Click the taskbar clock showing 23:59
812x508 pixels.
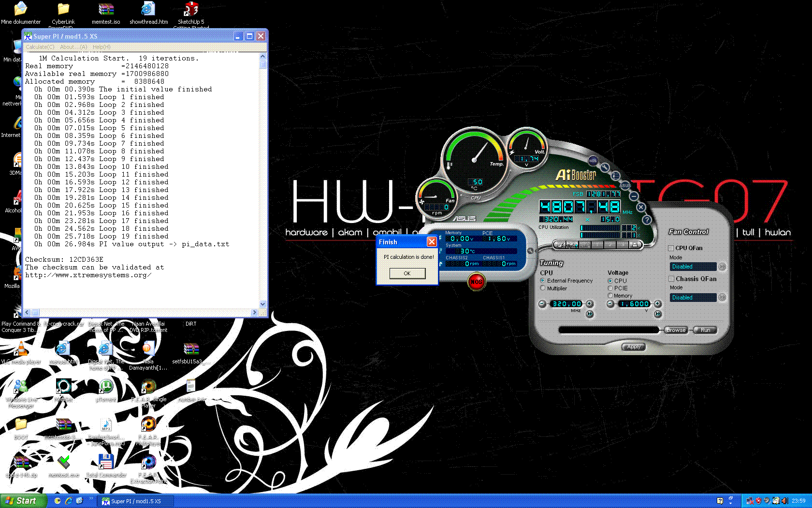pyautogui.click(x=798, y=501)
